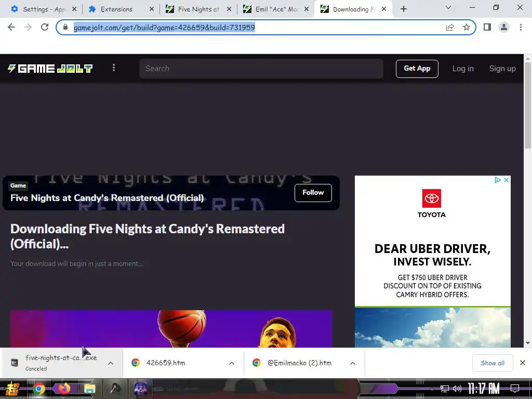The width and height of the screenshot is (532, 399).
Task: Open the Chrome profile avatar menu
Action: [504, 27]
